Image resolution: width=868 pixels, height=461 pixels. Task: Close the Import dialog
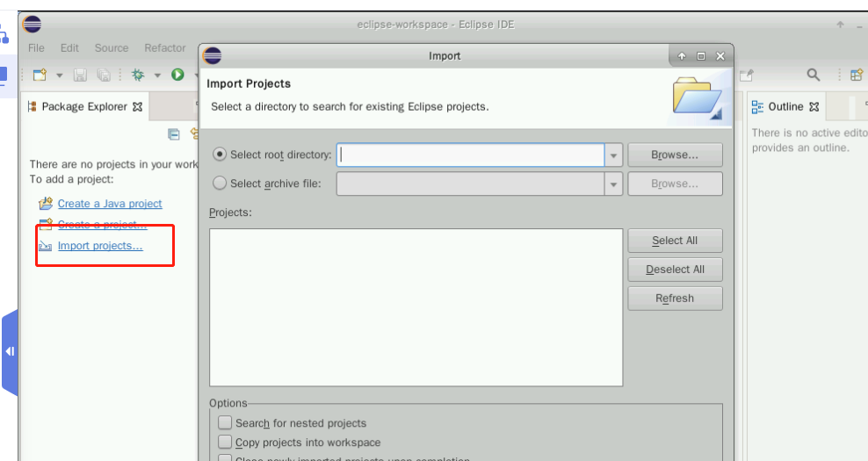pyautogui.click(x=720, y=56)
